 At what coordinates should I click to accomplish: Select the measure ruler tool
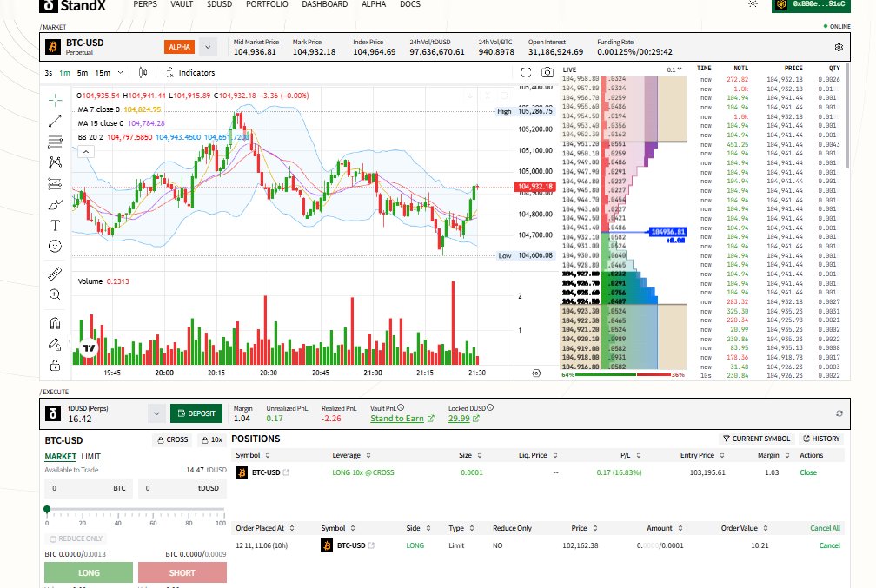pyautogui.click(x=55, y=274)
